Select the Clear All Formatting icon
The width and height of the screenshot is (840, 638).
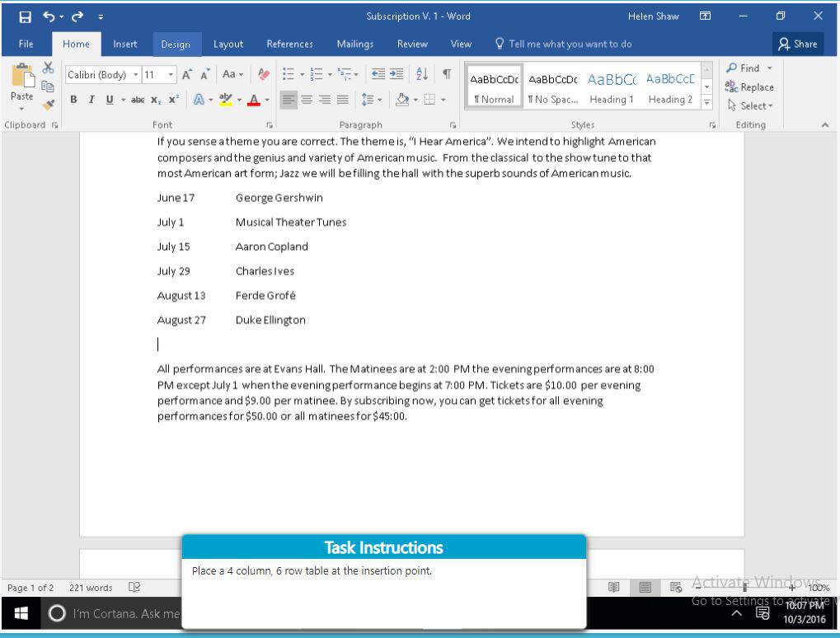tap(264, 74)
